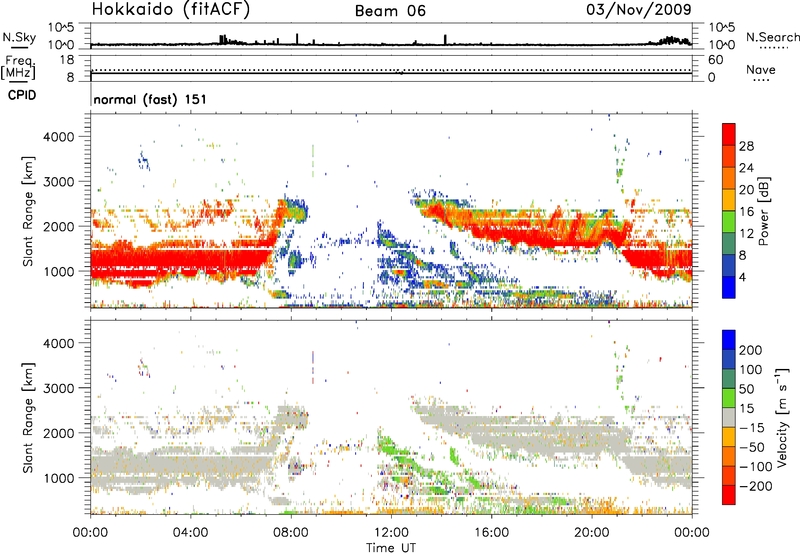
Task: Click the "Velocity [m s-1]" colorbar title
Action: pyautogui.click(x=782, y=417)
